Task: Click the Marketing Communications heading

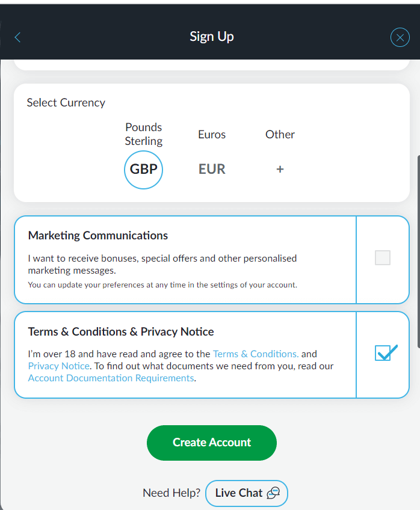Action: click(98, 235)
